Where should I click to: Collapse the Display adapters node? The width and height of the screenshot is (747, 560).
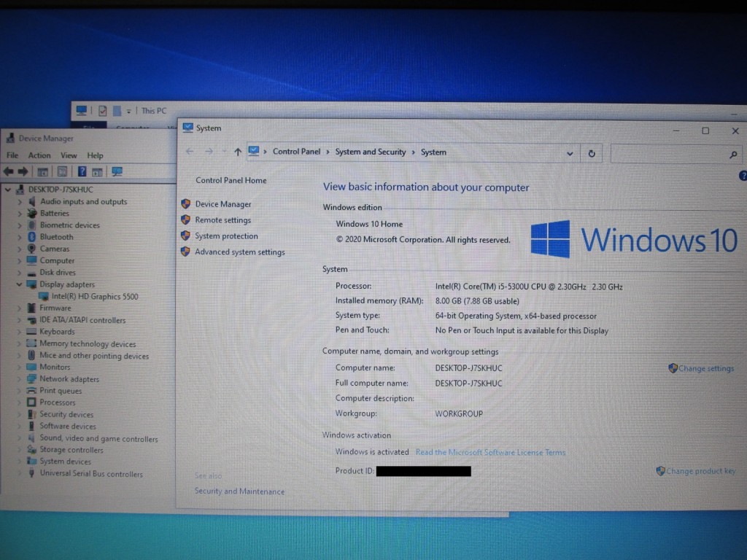point(19,284)
